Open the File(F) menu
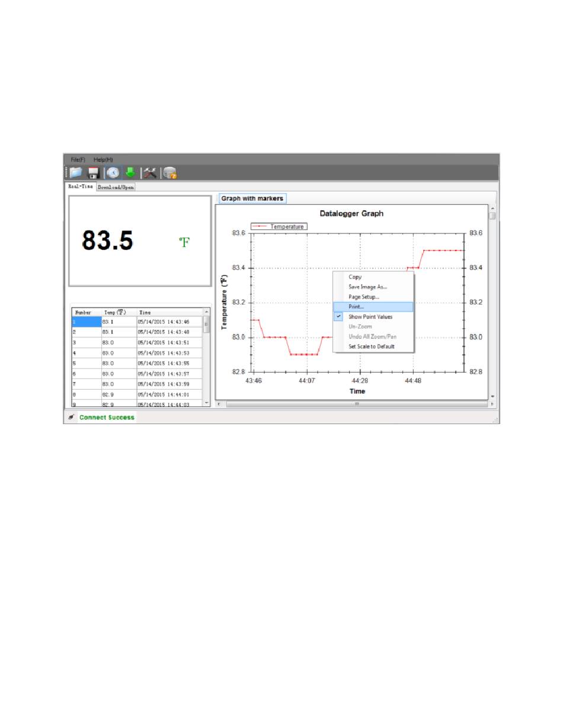Image resolution: width=563 pixels, height=728 pixels. coord(78,159)
